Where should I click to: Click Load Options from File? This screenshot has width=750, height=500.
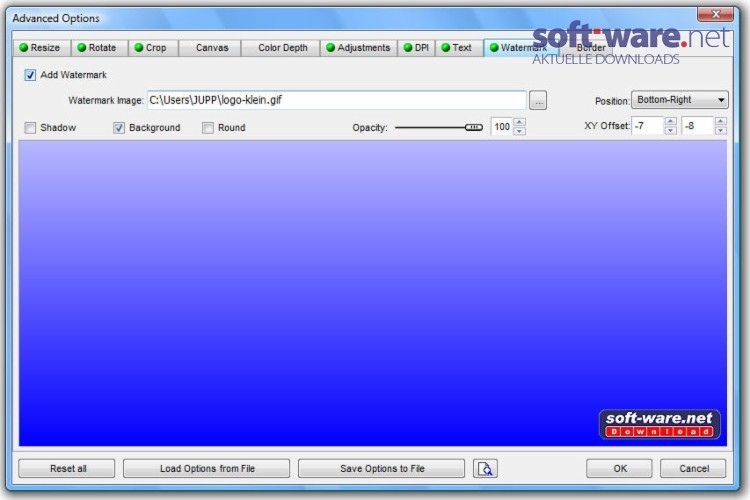pyautogui.click(x=206, y=468)
